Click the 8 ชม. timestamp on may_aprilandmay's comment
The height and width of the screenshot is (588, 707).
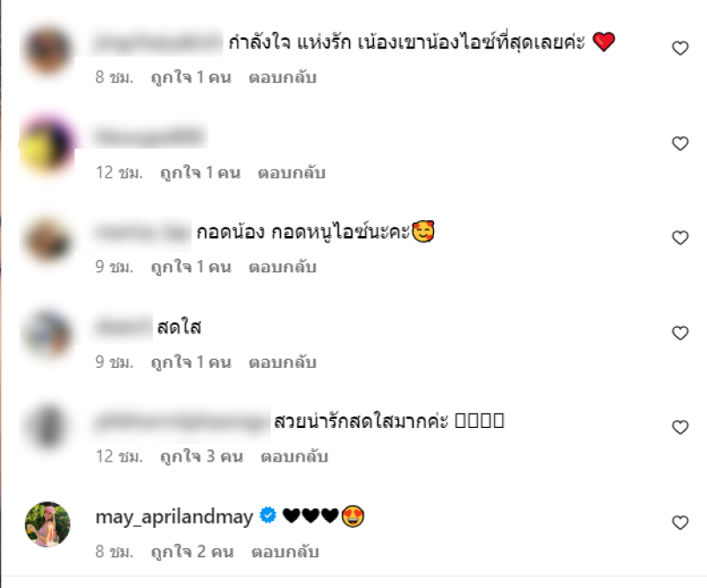click(114, 552)
